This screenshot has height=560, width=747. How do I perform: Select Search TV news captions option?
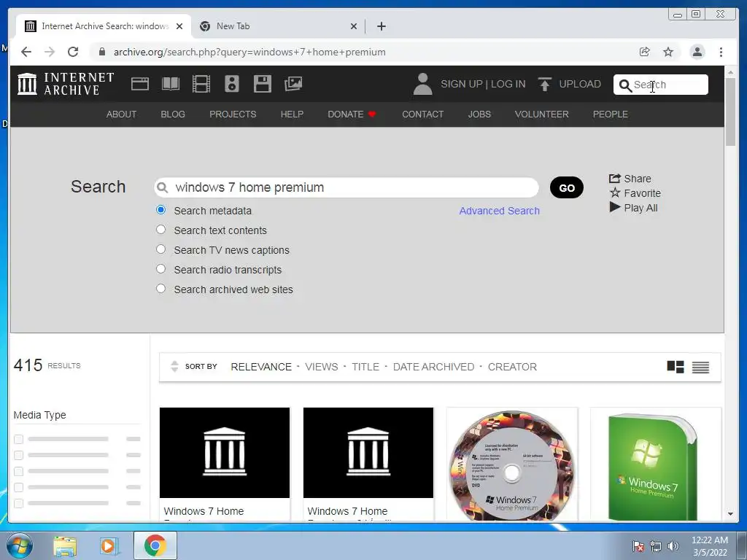click(x=161, y=249)
